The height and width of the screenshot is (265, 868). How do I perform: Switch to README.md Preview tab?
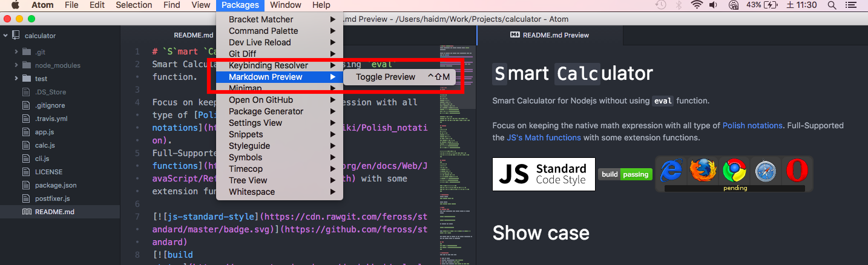coord(550,35)
